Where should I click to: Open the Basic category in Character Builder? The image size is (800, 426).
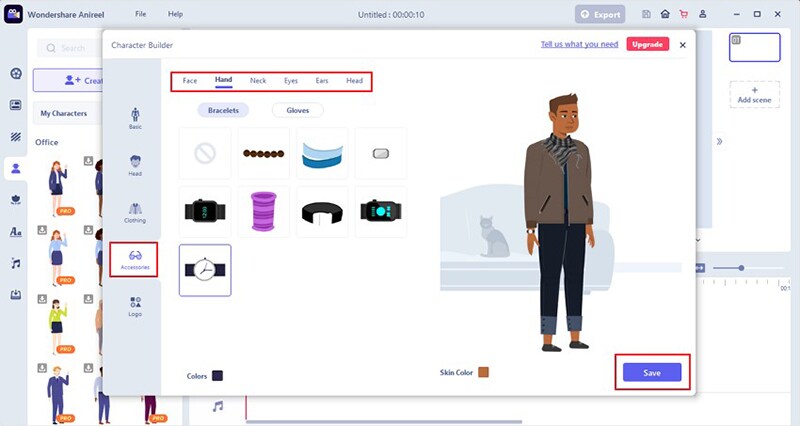[x=135, y=118]
